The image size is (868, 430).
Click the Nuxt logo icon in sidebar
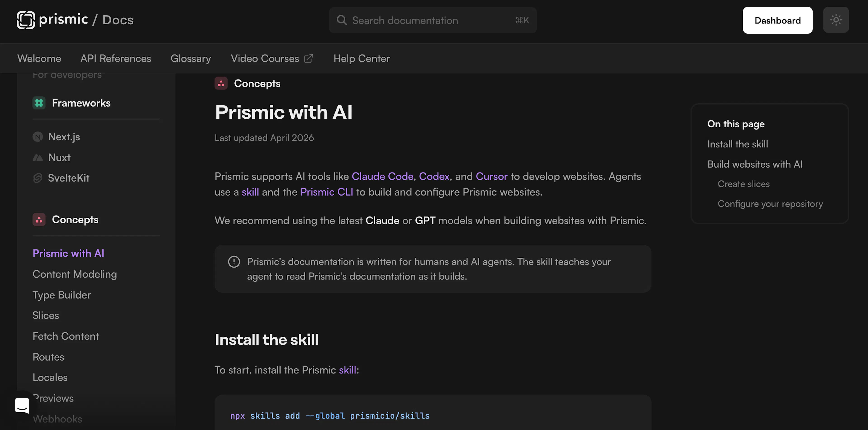pos(38,158)
